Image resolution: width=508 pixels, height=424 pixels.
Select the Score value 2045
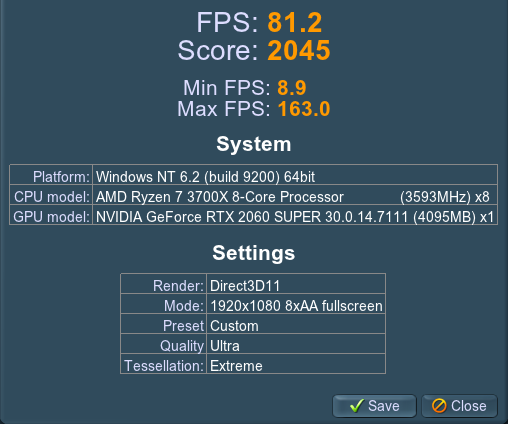299,50
